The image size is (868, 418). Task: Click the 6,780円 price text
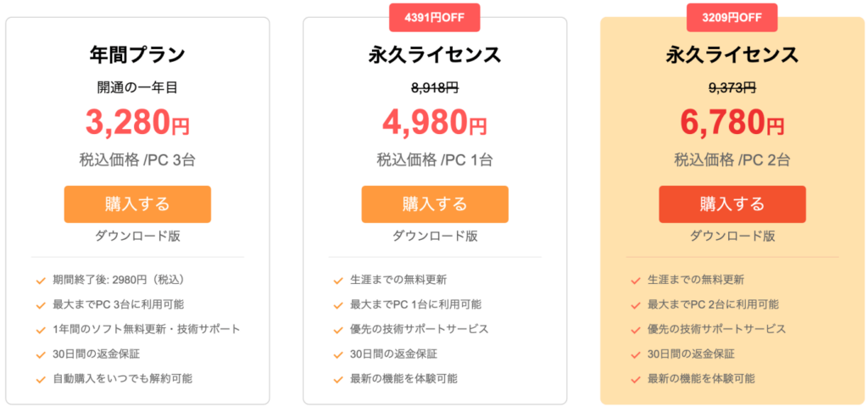click(x=732, y=124)
